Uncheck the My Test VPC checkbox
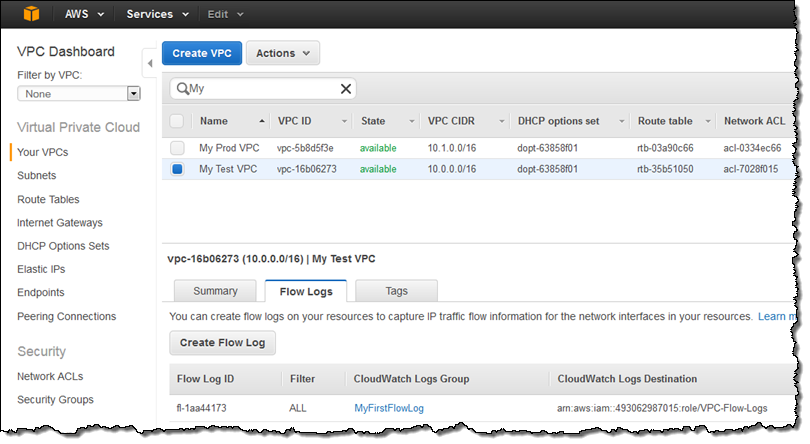The width and height of the screenshot is (810, 444). [177, 169]
